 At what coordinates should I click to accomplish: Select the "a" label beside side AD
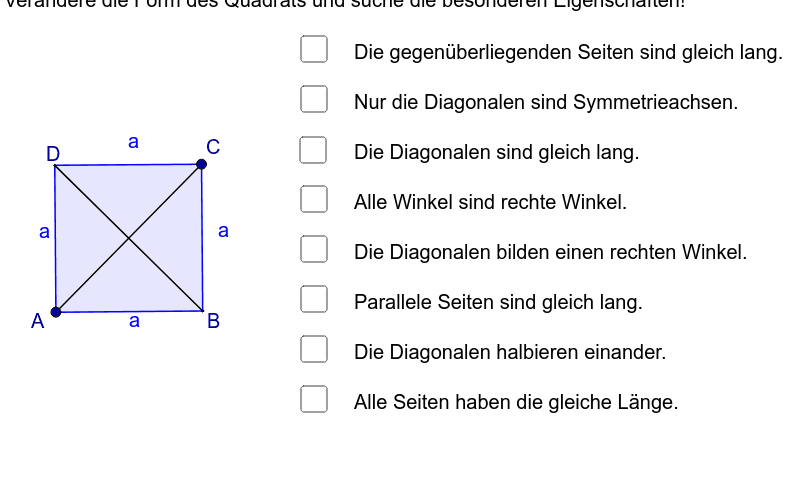[x=44, y=232]
